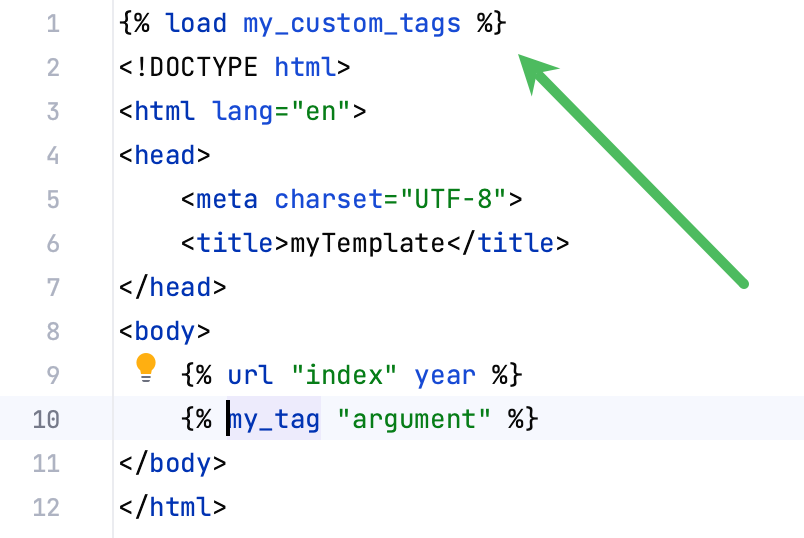Click the load keyword on line 1
This screenshot has height=538, width=804.
coord(196,23)
